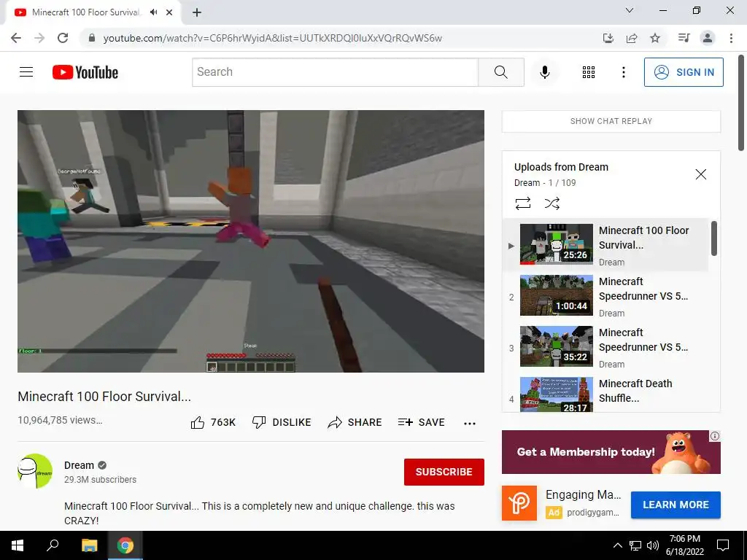The image size is (747, 560).
Task: Open the tab search dropdown chevron
Action: [630, 10]
